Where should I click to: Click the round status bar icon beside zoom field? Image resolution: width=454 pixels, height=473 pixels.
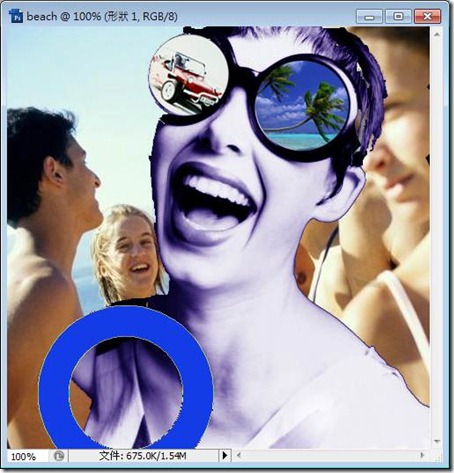coord(59,456)
